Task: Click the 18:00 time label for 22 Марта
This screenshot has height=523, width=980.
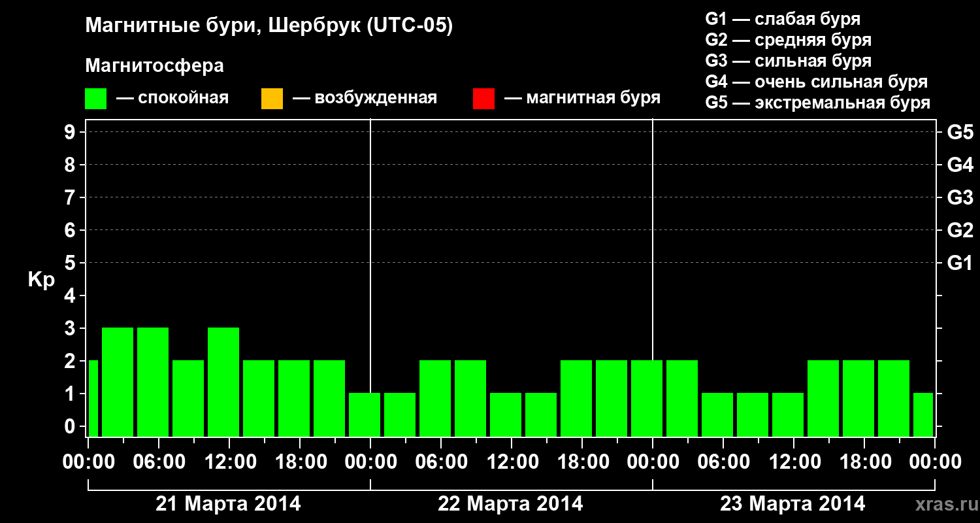Action: pos(582,462)
